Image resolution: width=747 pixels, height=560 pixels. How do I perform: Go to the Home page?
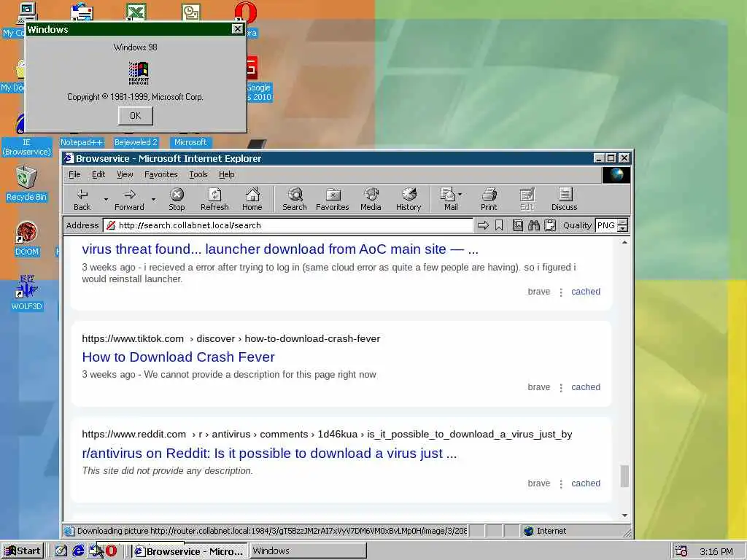252,199
